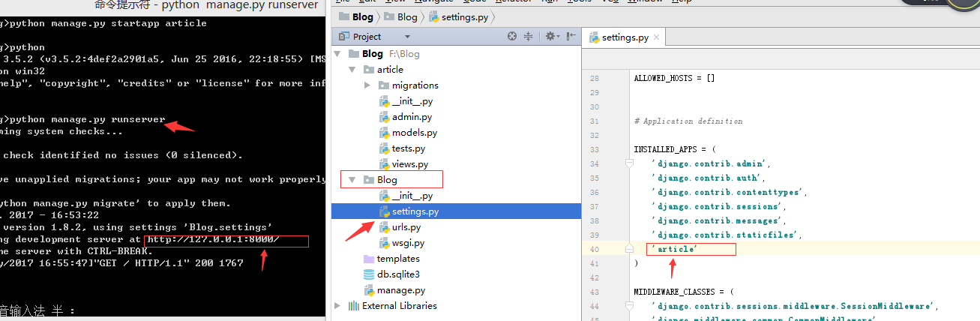Select tests.py in the project tree
This screenshot has height=321, width=980.
pos(408,148)
